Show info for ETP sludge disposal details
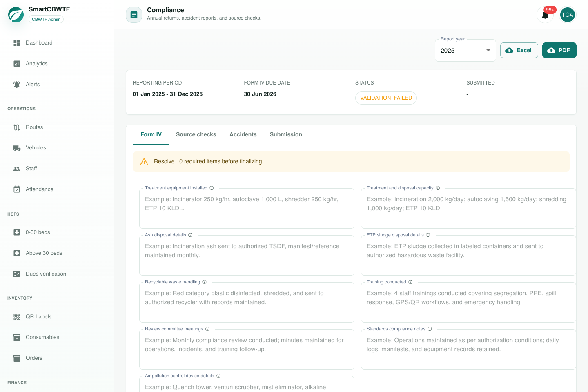The height and width of the screenshot is (392, 588). [x=428, y=235]
